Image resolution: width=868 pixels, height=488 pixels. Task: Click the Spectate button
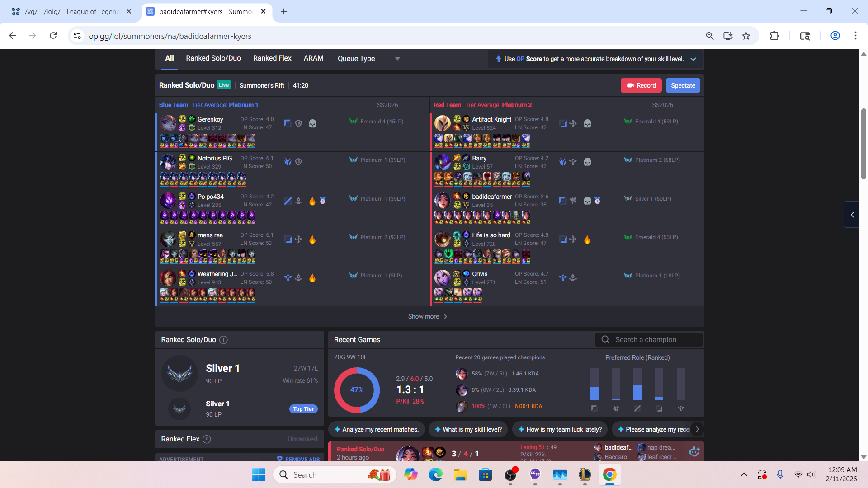click(x=683, y=85)
